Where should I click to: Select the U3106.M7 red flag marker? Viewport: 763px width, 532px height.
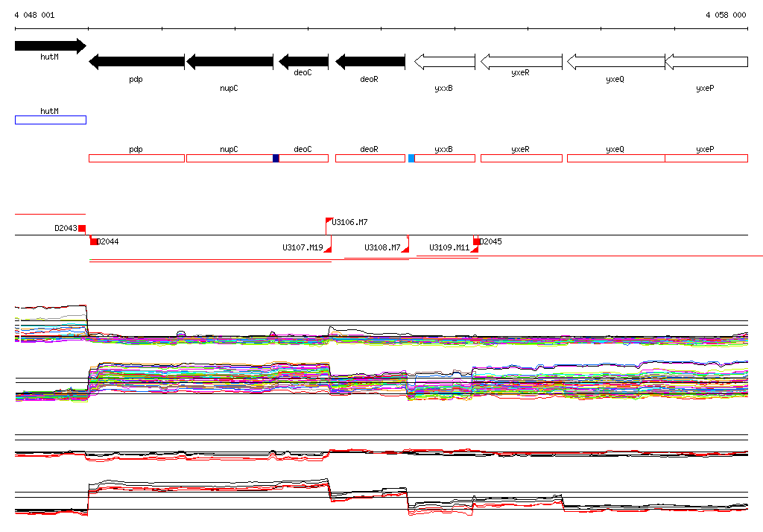pos(329,222)
